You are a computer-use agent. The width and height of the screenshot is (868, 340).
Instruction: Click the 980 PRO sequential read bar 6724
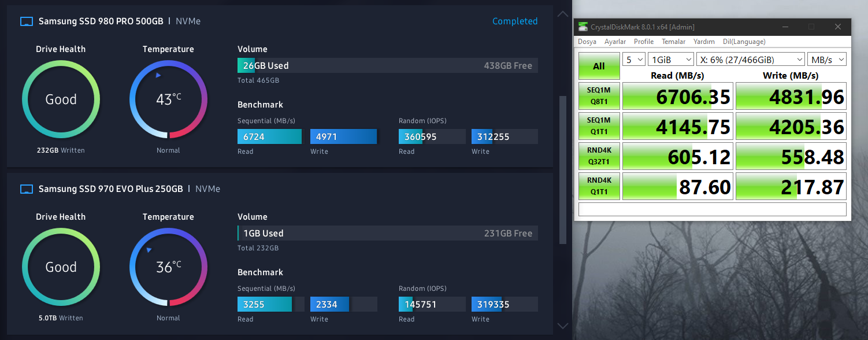269,136
